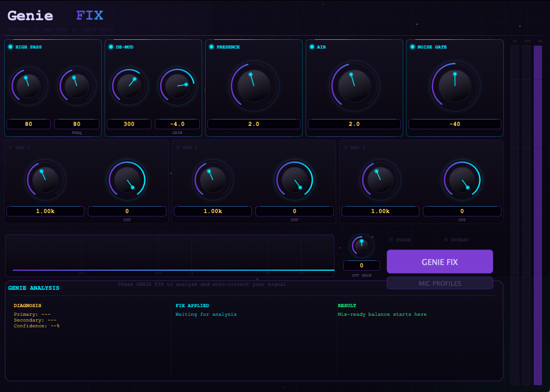The image size is (550, 392).
Task: Select the GENIE MAGIC mode
Action: tap(98, 29)
